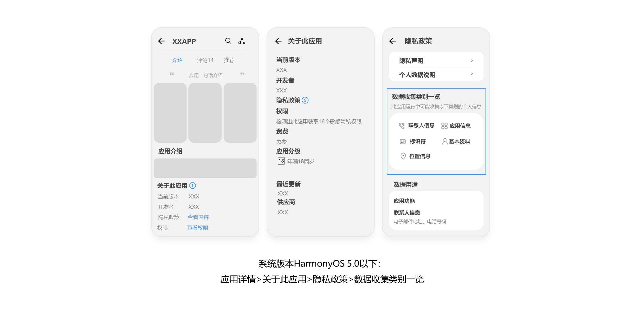Image resolution: width=644 pixels, height=318 pixels.
Task: Go back from 关于此应用 screen
Action: click(278, 41)
